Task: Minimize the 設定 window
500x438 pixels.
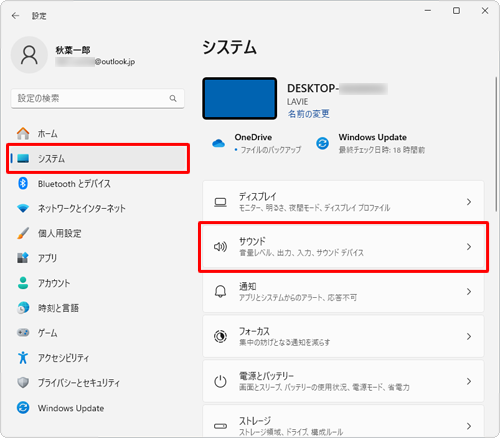Action: [428, 11]
